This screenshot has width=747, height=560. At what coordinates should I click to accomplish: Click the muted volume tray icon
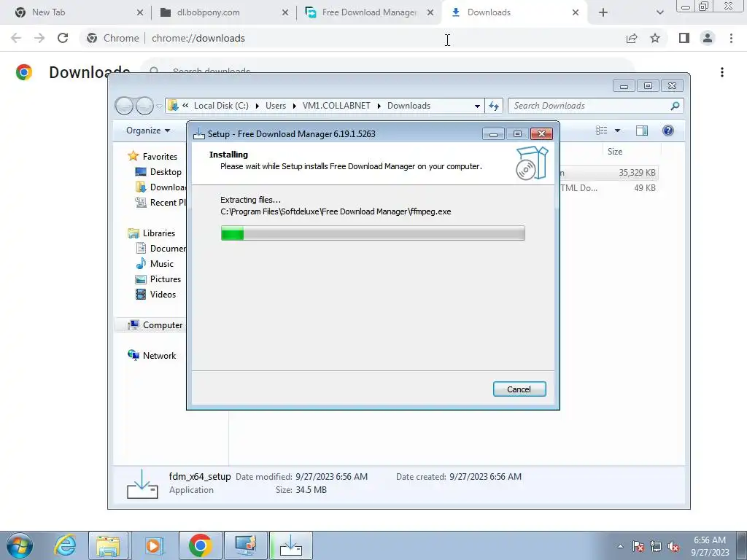(x=673, y=547)
